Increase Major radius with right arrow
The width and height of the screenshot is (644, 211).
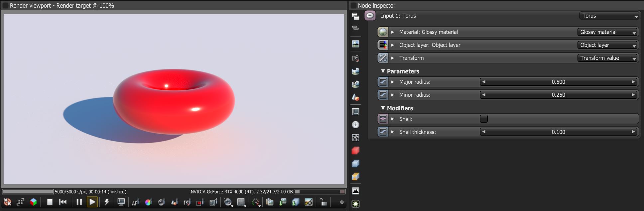633,82
